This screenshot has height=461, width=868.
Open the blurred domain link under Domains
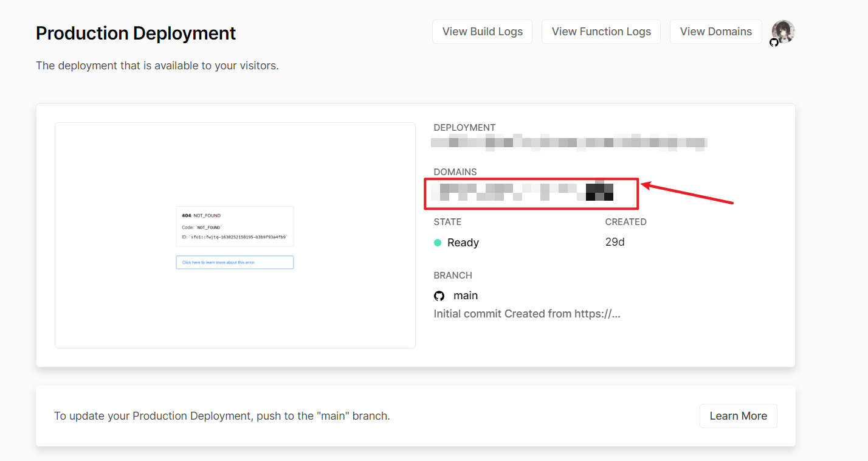523,192
